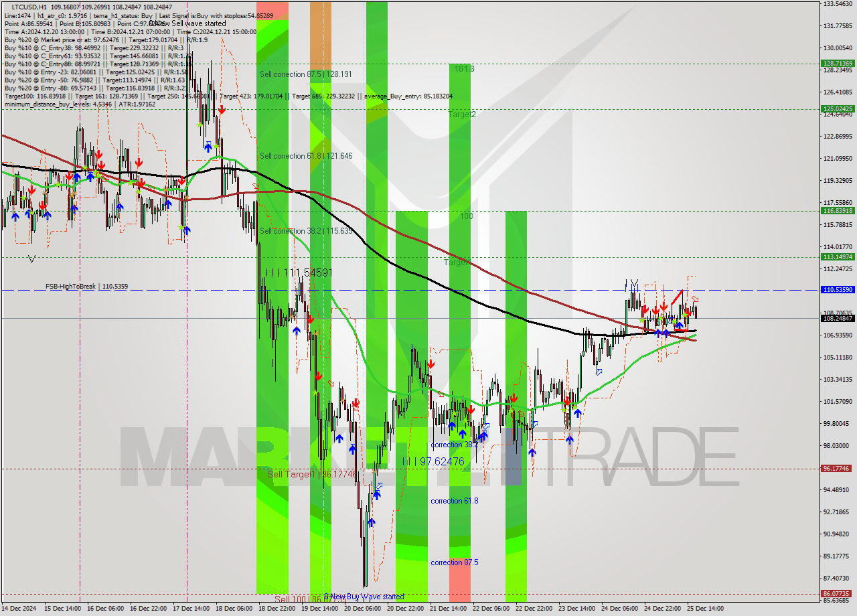This screenshot has width=857, height=616.
Task: Click the 92.71865 axis value
Action: (x=838, y=512)
